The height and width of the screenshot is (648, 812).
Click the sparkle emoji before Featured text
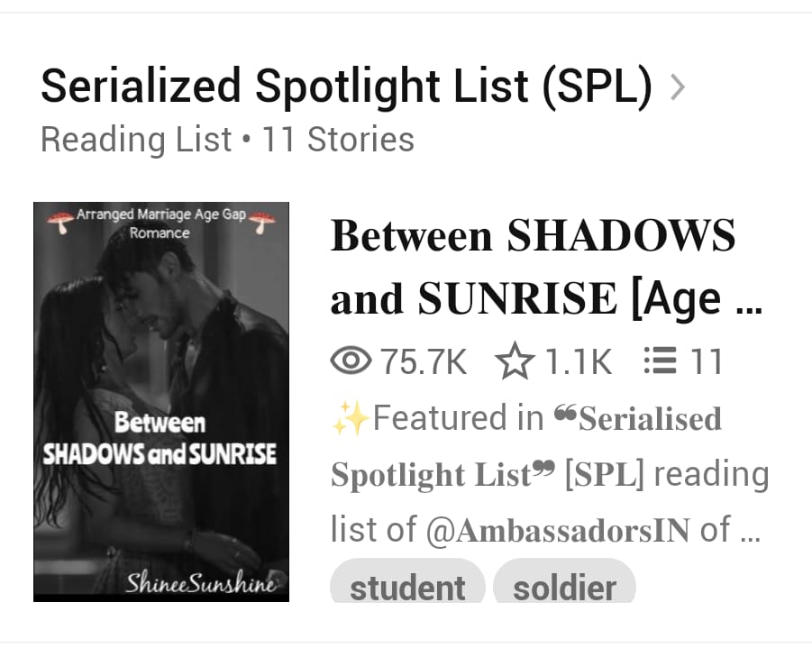click(x=351, y=416)
